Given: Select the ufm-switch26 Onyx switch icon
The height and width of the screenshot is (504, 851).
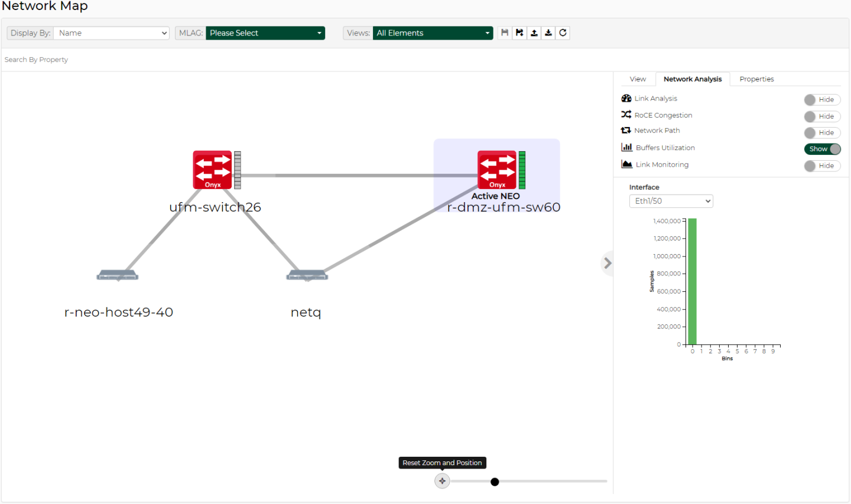Looking at the screenshot, I should pos(212,170).
